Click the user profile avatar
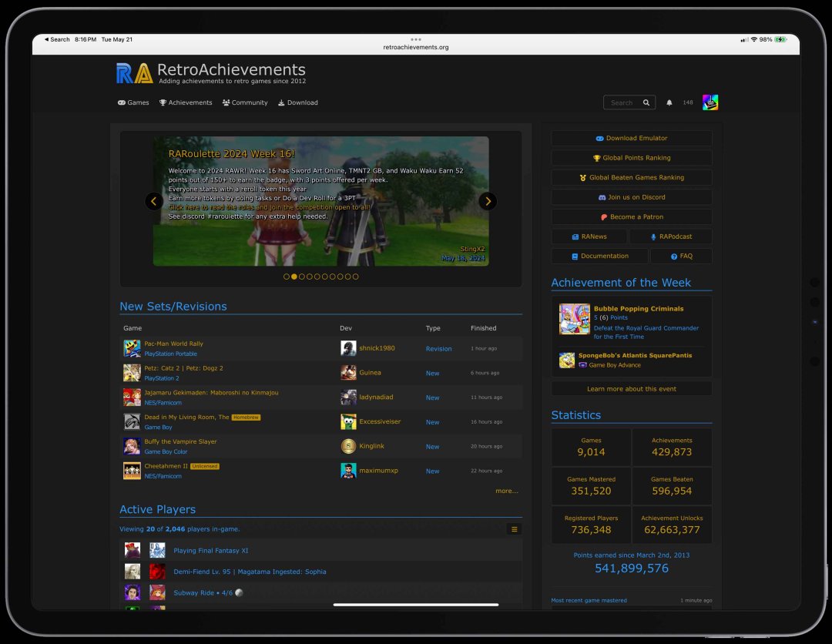 [x=710, y=102]
